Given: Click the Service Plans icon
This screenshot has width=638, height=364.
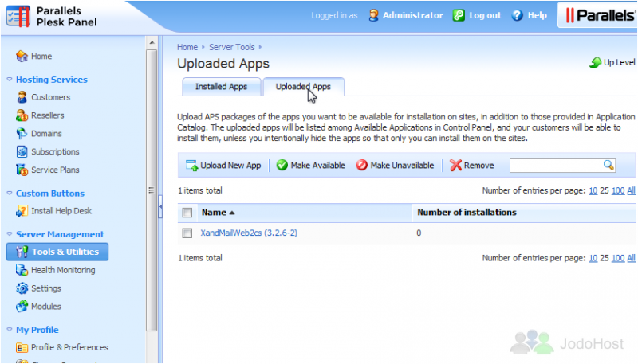Looking at the screenshot, I should point(22,170).
